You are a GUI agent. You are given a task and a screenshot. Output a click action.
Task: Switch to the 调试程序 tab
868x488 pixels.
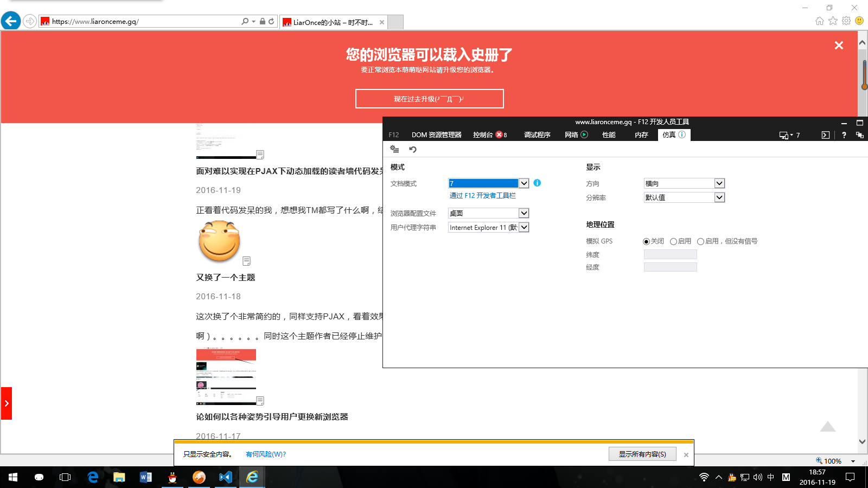(x=537, y=135)
